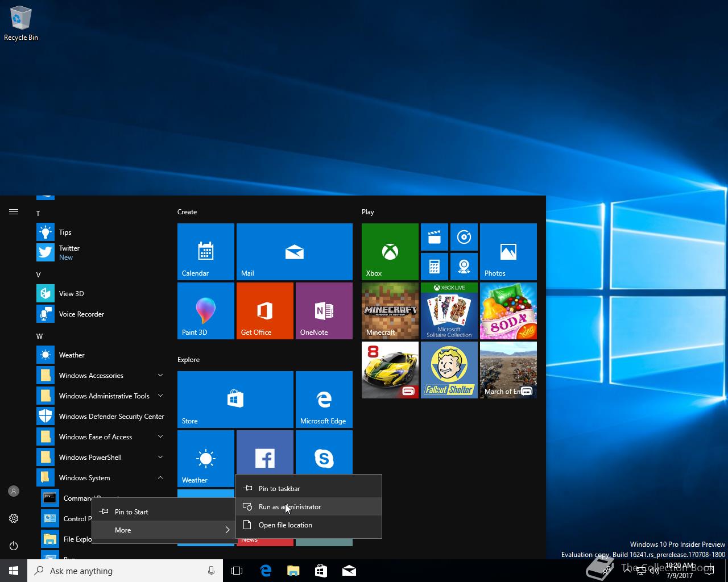Image resolution: width=728 pixels, height=582 pixels.
Task: Open Store from the taskbar
Action: click(321, 571)
